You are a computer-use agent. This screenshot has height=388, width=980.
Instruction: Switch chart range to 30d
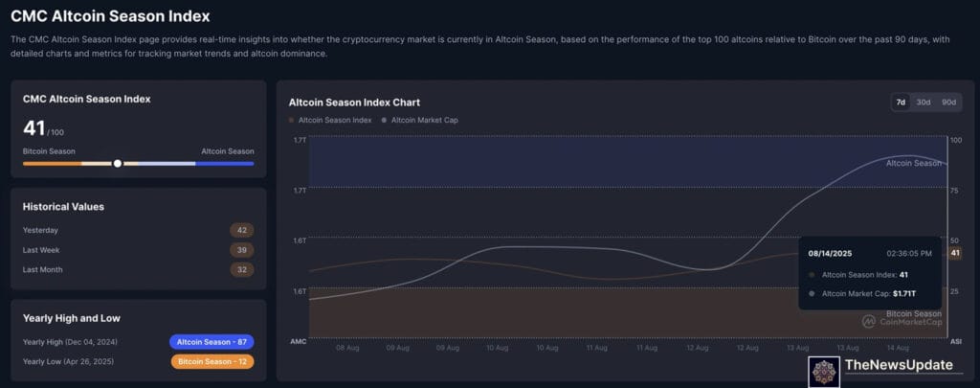coord(924,103)
